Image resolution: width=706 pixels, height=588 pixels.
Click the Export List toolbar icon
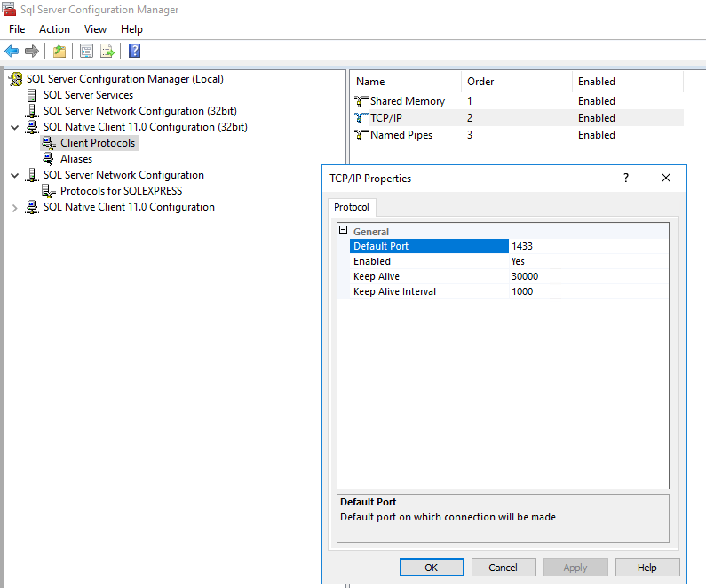point(107,51)
